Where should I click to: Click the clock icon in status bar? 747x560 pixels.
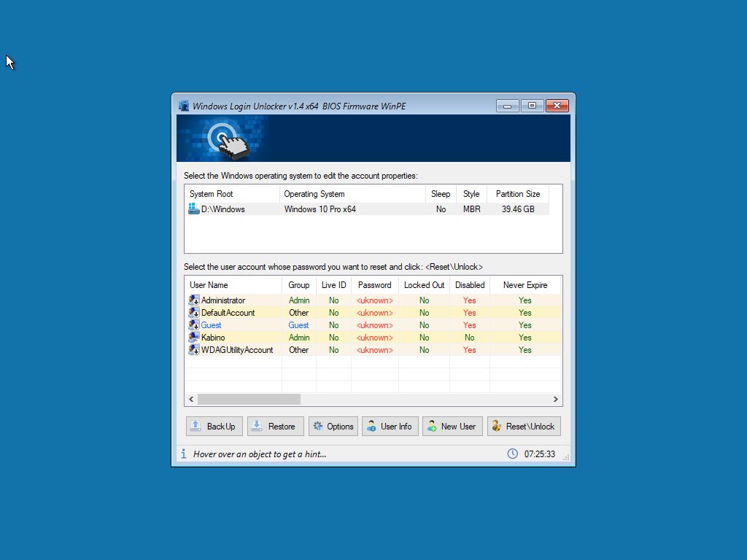513,454
